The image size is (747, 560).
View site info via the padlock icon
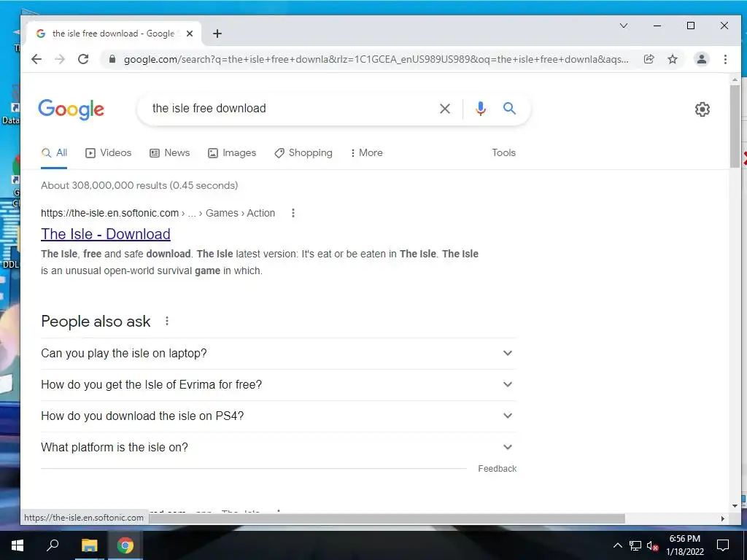pos(112,59)
